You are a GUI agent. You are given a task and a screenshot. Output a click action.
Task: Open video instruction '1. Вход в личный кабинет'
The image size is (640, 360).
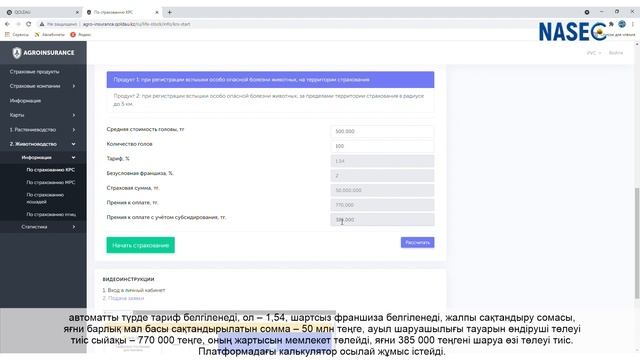[133, 290]
